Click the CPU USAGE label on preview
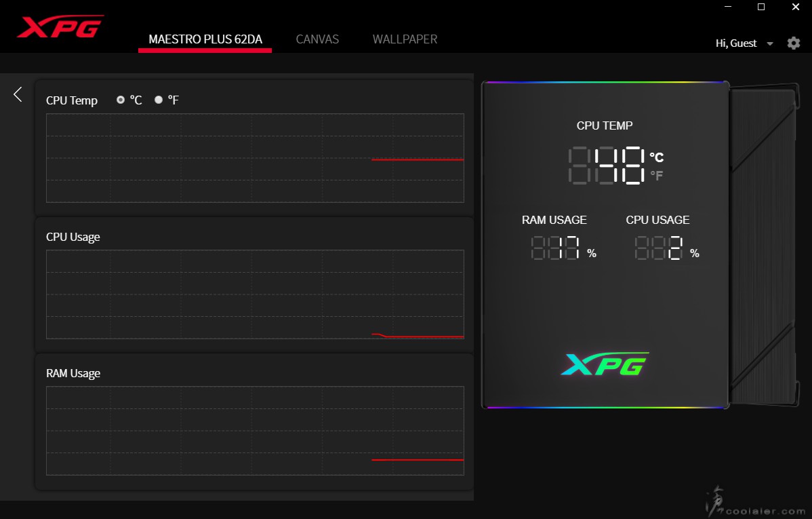This screenshot has width=812, height=519. (x=657, y=220)
